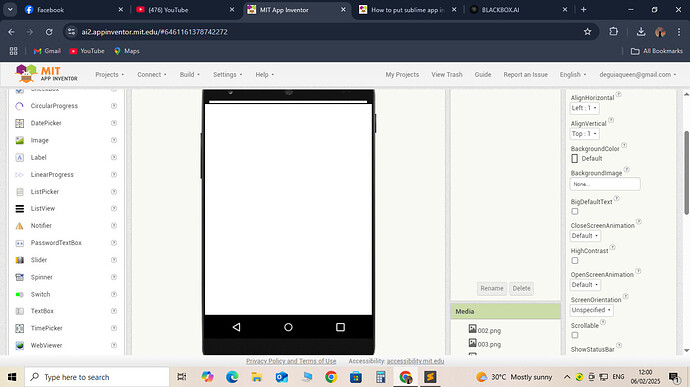Viewport: 690px width, 387px height.
Task: Open the Build menu
Action: [190, 74]
